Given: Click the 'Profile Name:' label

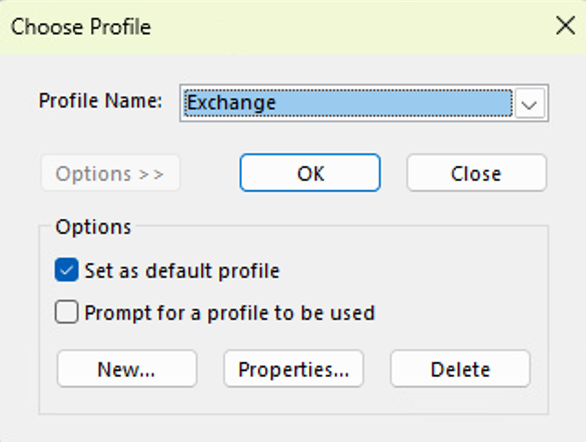Looking at the screenshot, I should [101, 101].
